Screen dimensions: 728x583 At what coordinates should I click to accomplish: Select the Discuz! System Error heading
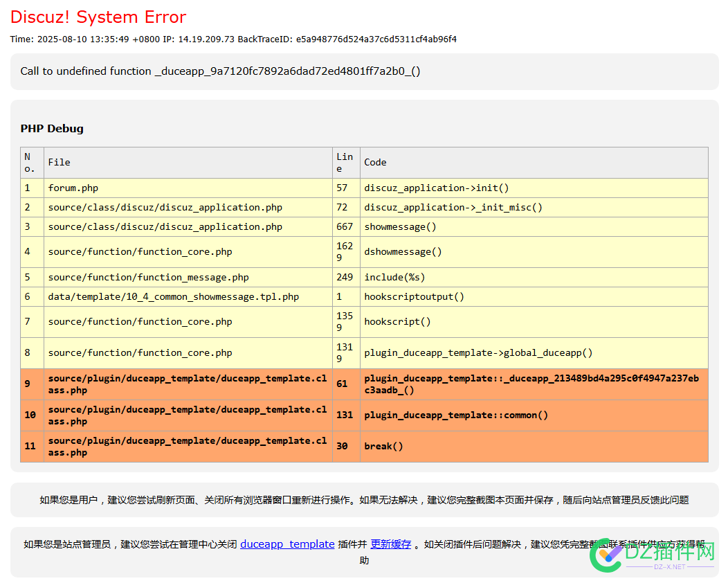click(98, 17)
